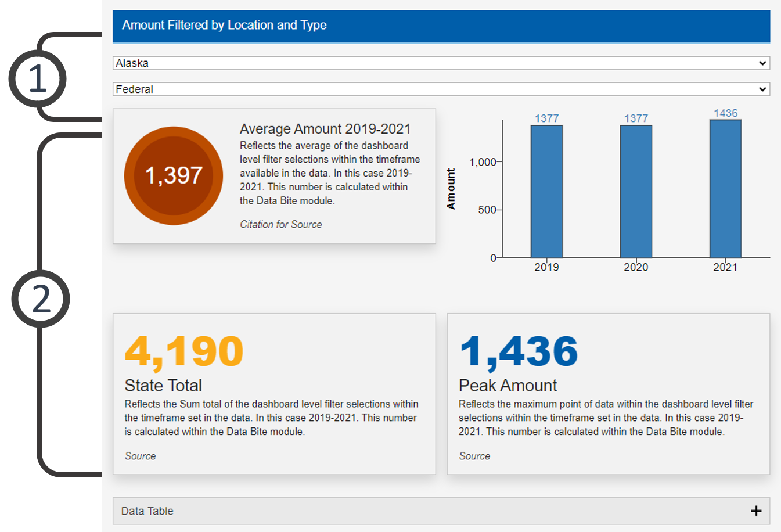Click the chevron on the location selector
This screenshot has width=781, height=532.
pyautogui.click(x=763, y=63)
